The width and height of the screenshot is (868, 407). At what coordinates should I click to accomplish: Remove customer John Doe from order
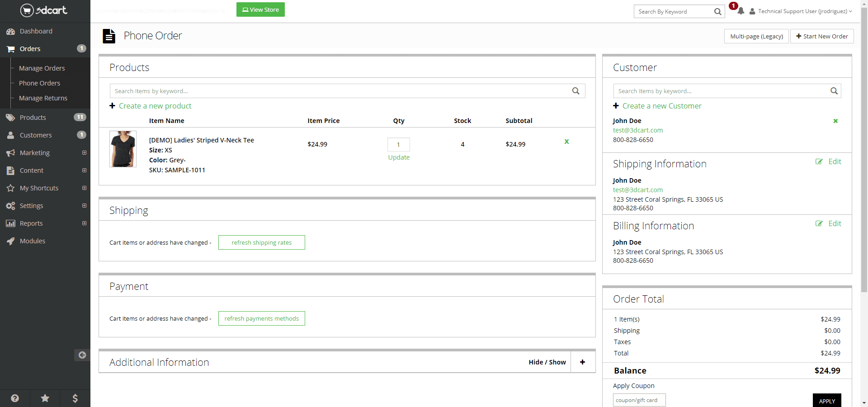[x=835, y=121]
